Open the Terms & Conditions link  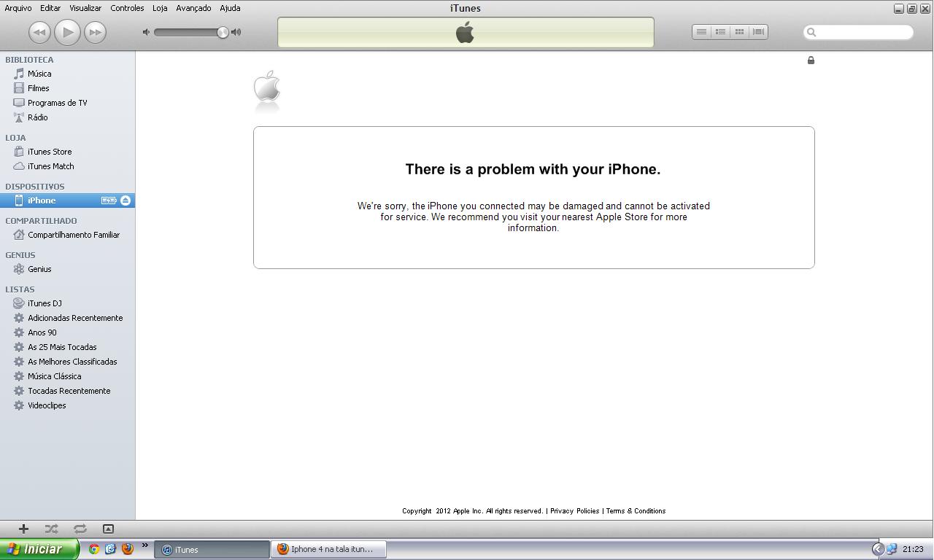coord(636,511)
